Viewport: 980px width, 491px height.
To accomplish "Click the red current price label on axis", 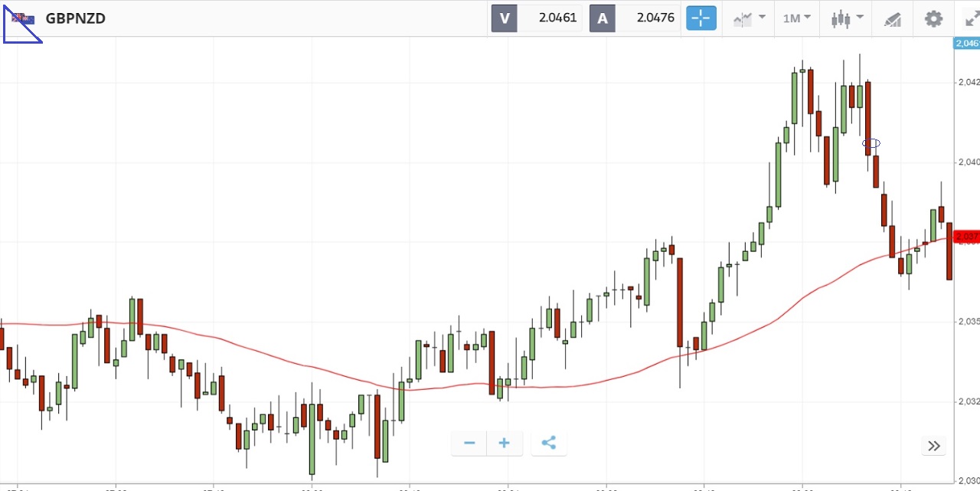I will (966, 237).
